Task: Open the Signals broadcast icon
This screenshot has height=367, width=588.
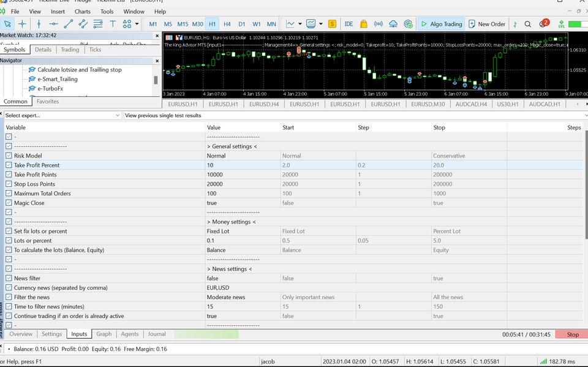Action: click(379, 24)
